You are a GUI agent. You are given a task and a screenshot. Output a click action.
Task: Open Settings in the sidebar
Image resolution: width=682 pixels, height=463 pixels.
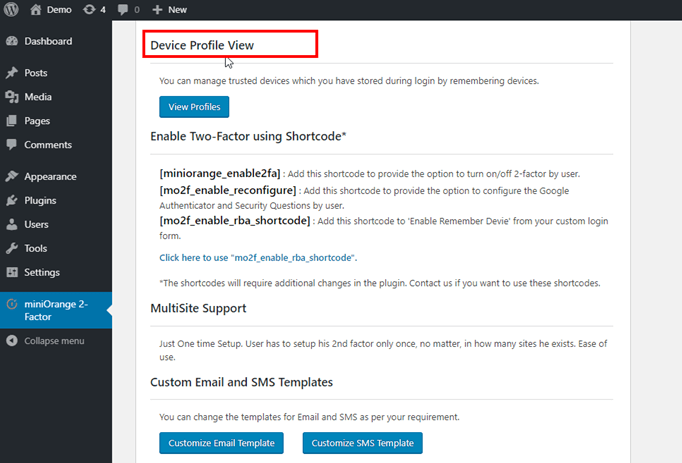[x=42, y=272]
